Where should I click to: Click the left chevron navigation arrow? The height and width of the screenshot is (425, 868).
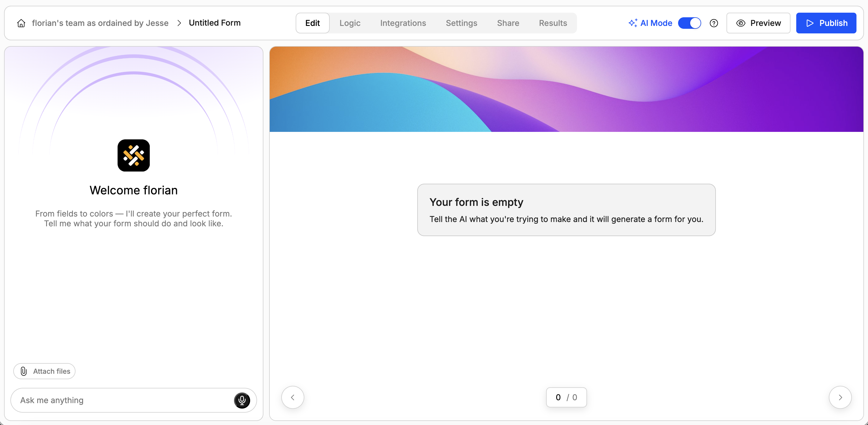(x=292, y=397)
